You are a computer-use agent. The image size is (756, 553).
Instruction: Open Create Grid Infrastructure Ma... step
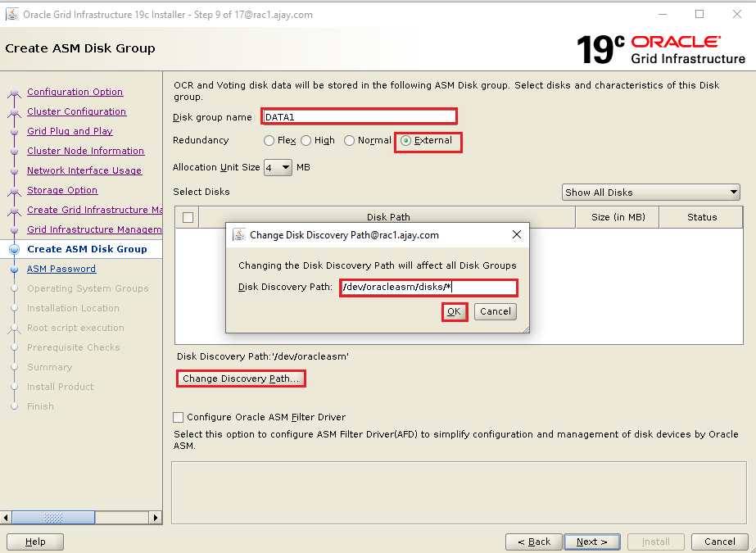[x=94, y=210]
